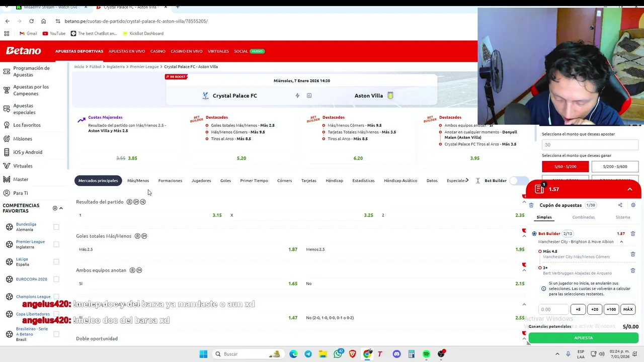The width and height of the screenshot is (644, 362).
Task: Click the Betano logo
Action: [23, 51]
